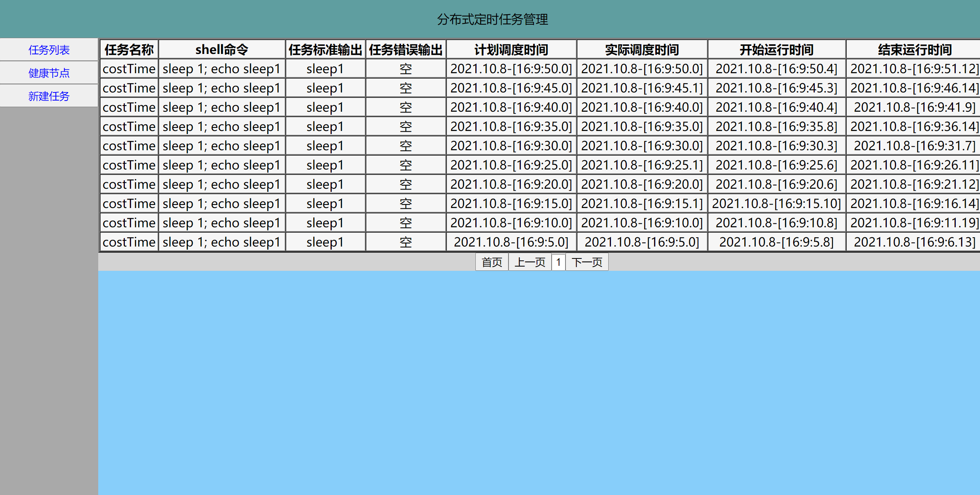
Task: Click the 实际调度时间 column header
Action: 642,50
